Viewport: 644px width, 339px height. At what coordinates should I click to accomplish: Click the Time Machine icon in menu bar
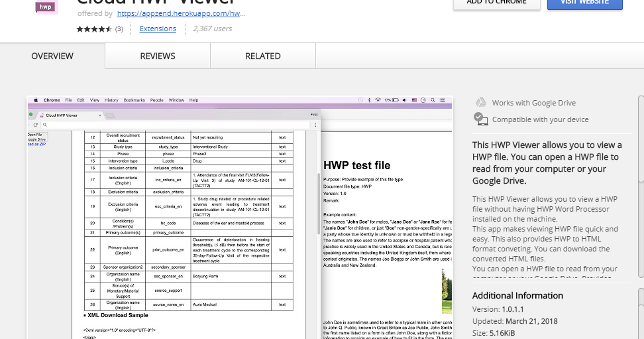click(x=360, y=100)
